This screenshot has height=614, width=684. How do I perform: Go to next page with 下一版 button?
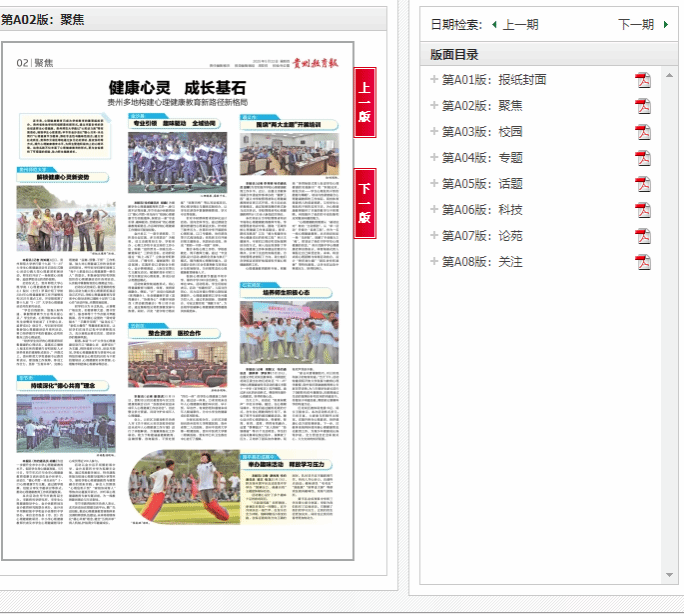pyautogui.click(x=365, y=203)
